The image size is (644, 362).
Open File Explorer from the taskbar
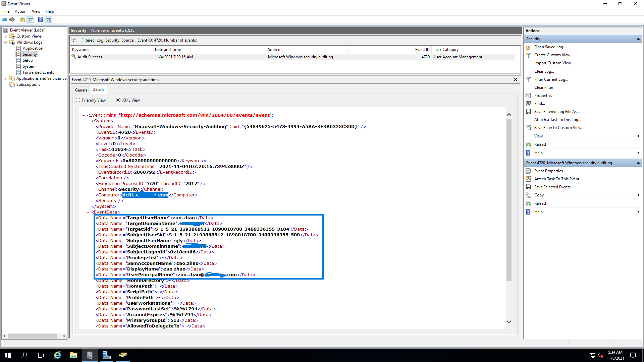pyautogui.click(x=74, y=355)
